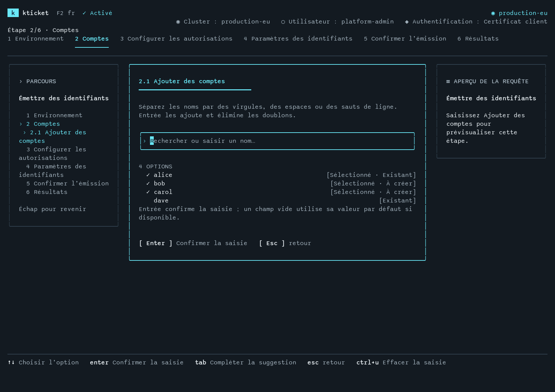
Task: Click the production-eu status dot icon
Action: tap(493, 13)
